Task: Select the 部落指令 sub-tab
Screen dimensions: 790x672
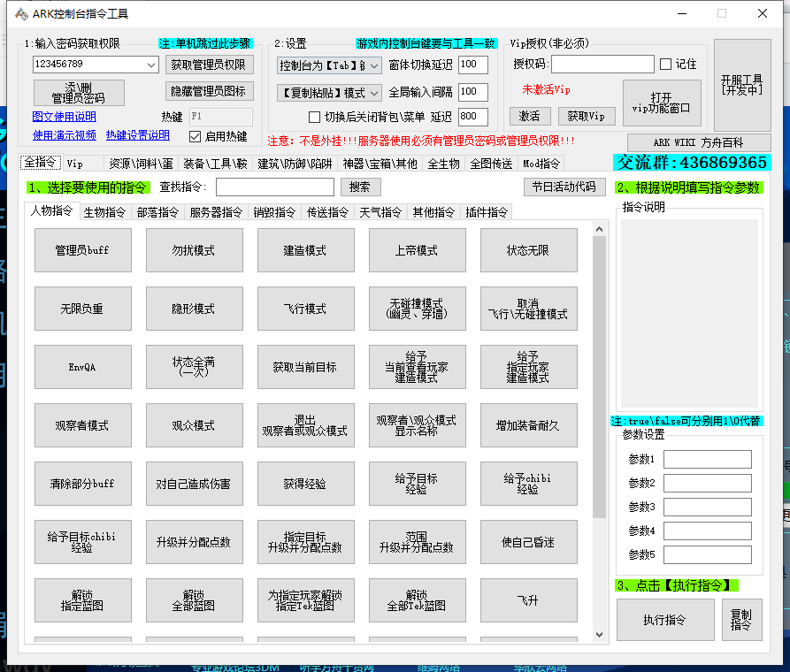Action: pos(157,212)
